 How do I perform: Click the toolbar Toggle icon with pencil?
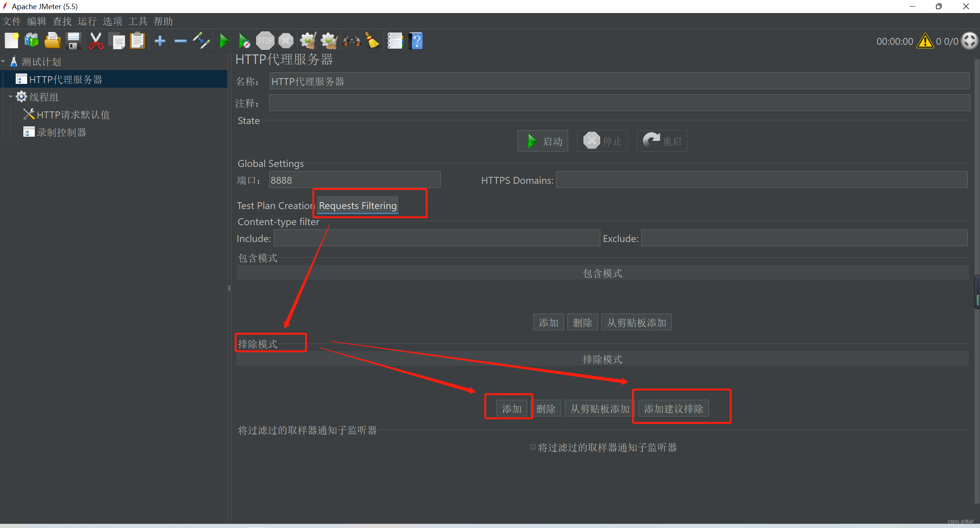[201, 41]
